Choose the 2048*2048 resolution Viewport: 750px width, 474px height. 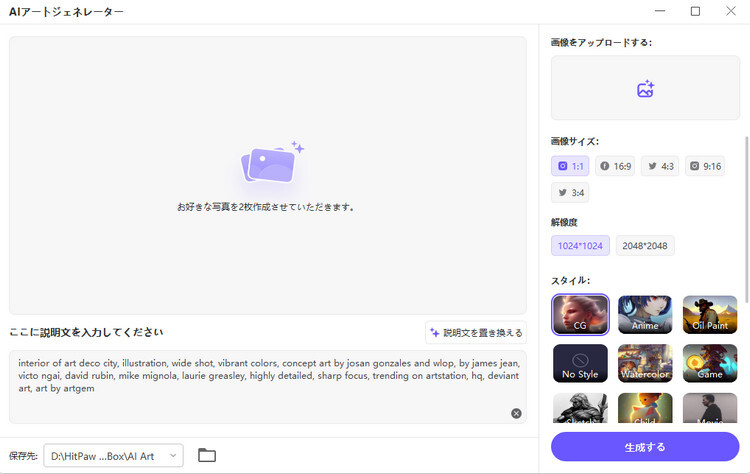(645, 246)
